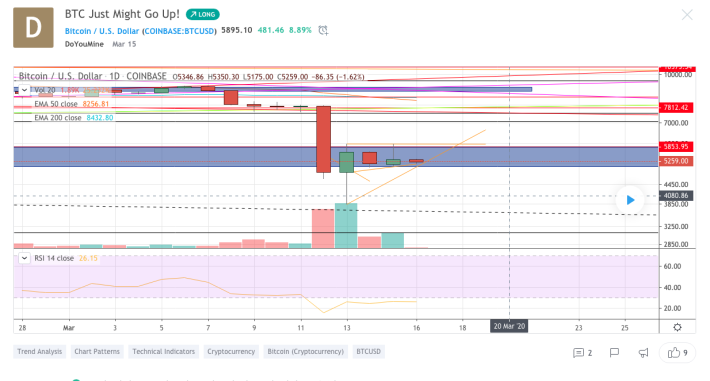Open chart settings gear icon
This screenshot has height=381, width=710.
(677, 327)
